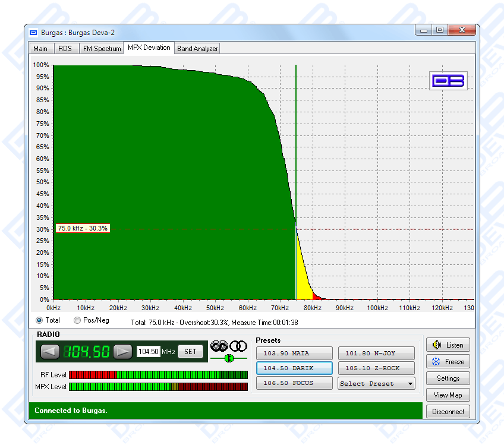Viewport: 504px width, 448px height.
Task: Click the app icon in the title bar
Action: [x=34, y=32]
